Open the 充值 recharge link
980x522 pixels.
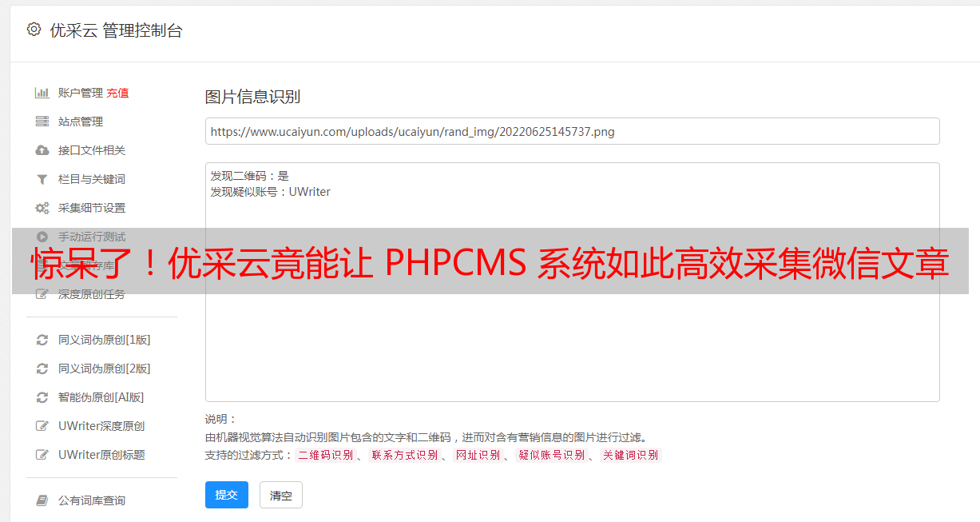pyautogui.click(x=117, y=93)
